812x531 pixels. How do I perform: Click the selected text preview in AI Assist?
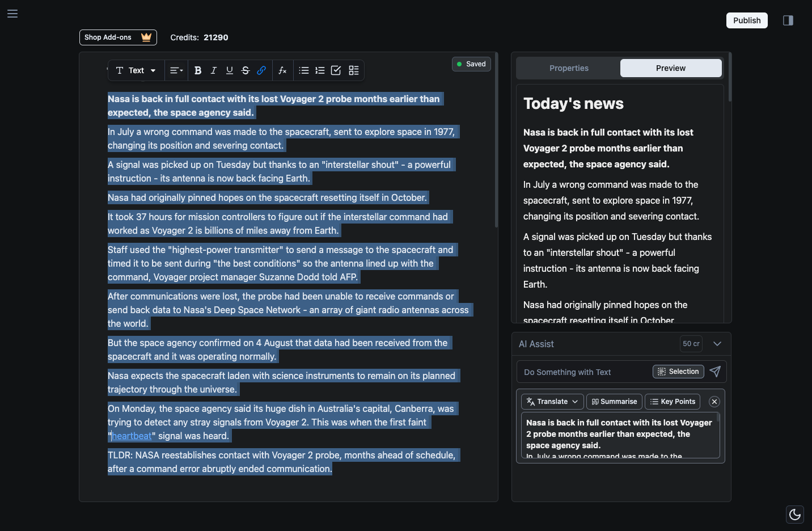point(620,435)
